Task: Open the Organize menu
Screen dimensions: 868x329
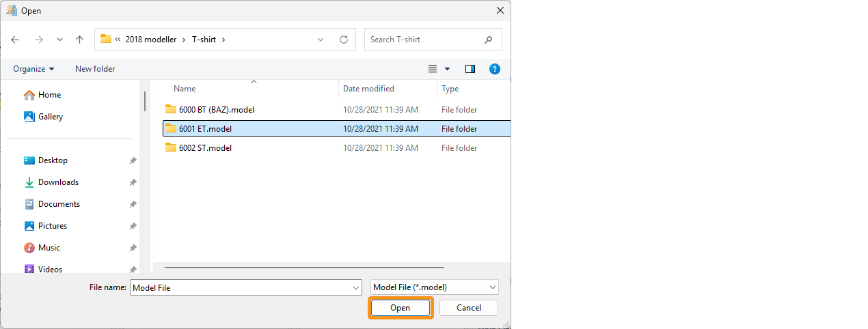Action: pyautogui.click(x=33, y=69)
